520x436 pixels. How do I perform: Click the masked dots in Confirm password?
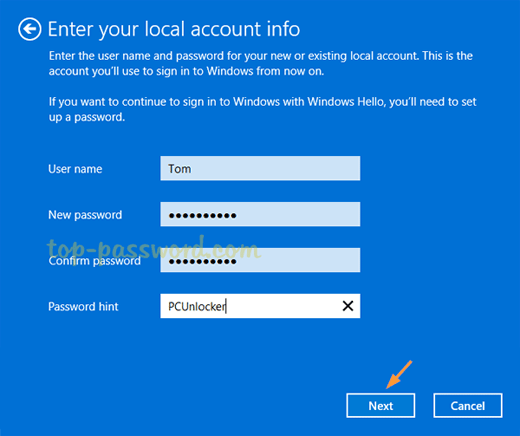(202, 262)
